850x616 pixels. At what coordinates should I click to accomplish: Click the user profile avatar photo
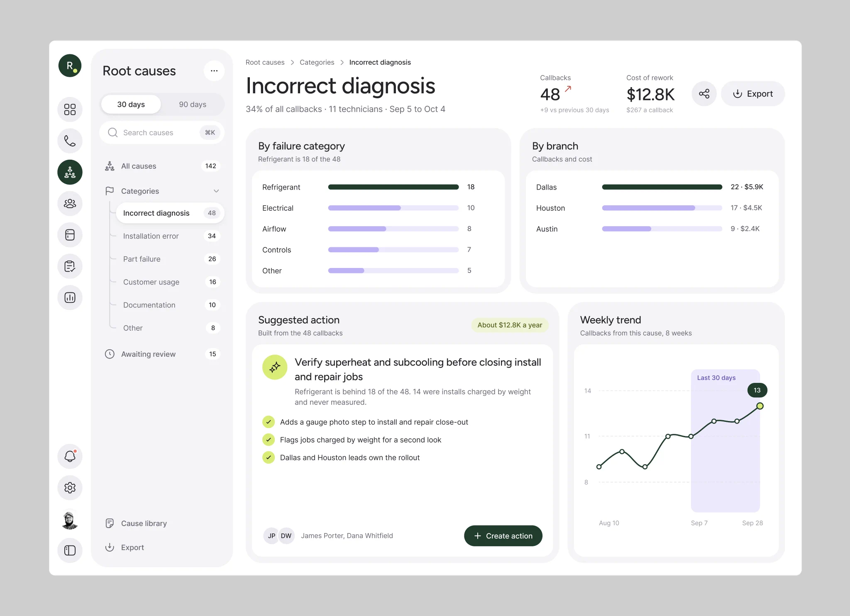pos(70,520)
